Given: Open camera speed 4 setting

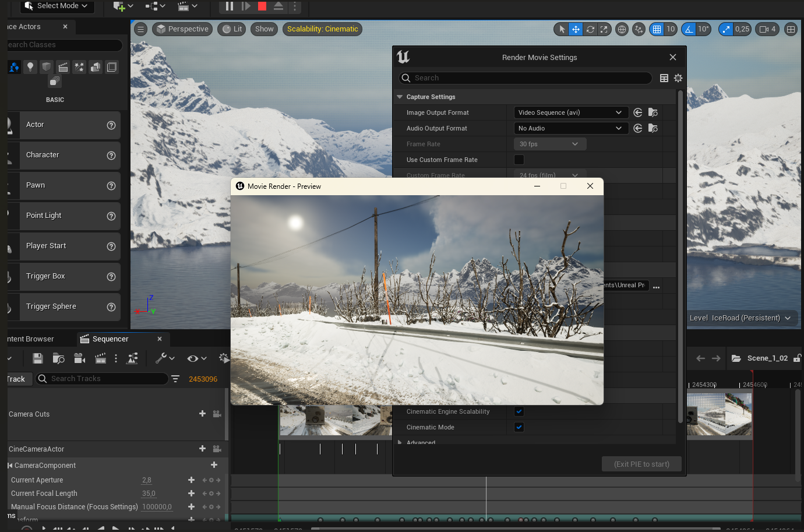Looking at the screenshot, I should (x=767, y=29).
